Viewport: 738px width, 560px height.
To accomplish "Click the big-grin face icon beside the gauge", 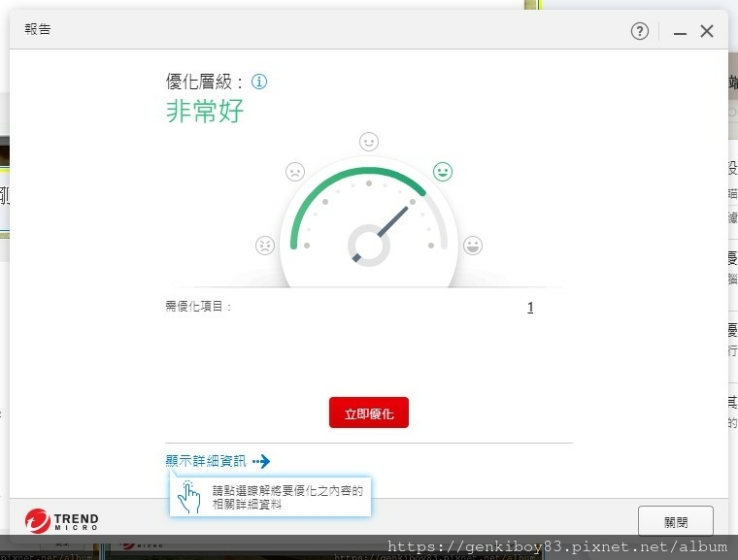I will 473,246.
